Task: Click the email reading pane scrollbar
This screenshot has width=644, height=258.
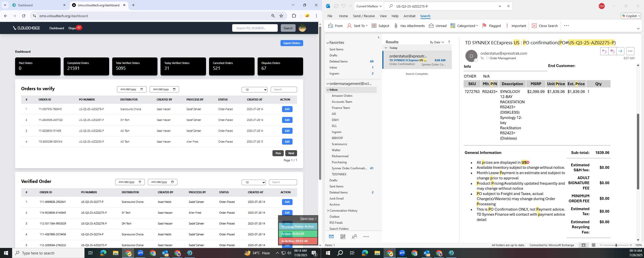Action: tap(638, 151)
